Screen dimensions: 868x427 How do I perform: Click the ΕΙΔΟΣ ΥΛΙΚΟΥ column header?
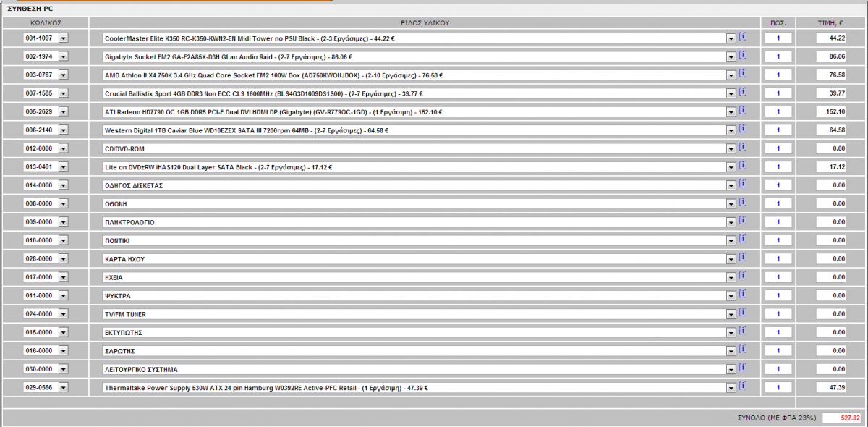click(425, 22)
